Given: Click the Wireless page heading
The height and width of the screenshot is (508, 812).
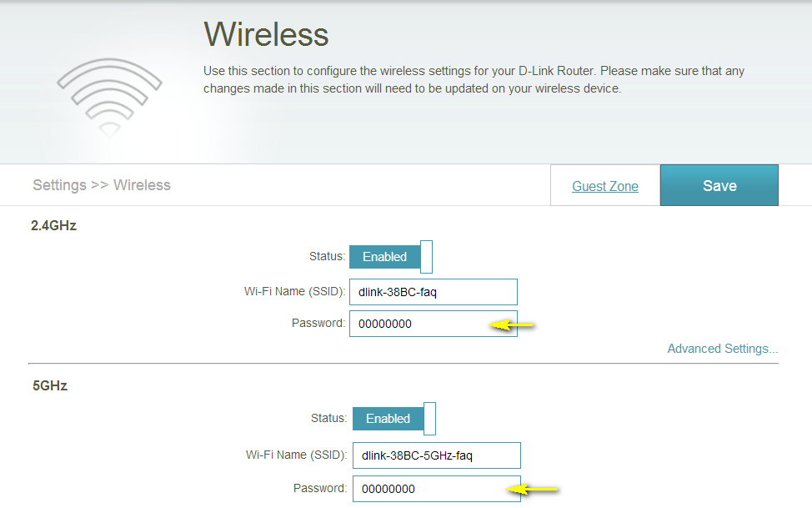Looking at the screenshot, I should pos(266,35).
